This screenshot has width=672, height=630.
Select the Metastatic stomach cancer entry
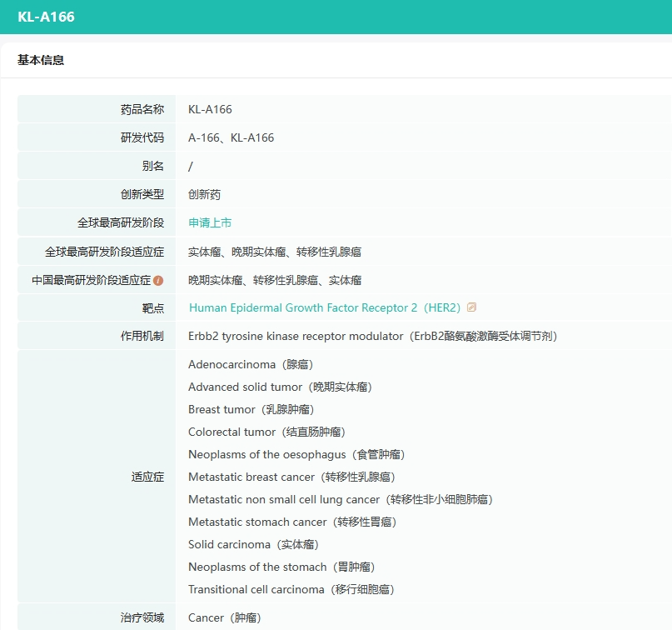(291, 522)
